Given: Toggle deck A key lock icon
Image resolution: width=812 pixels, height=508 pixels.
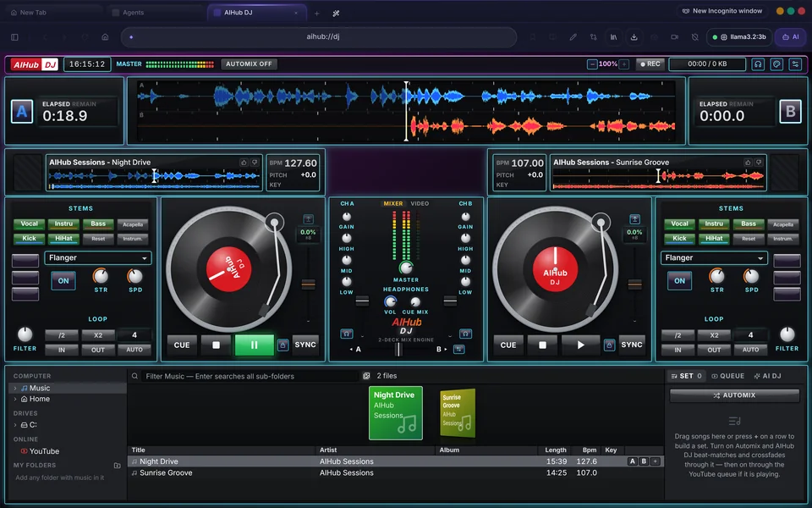Looking at the screenshot, I should tap(283, 345).
